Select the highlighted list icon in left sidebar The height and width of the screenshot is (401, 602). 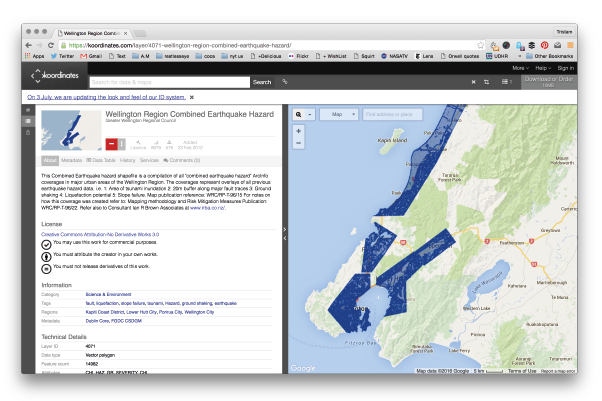coord(28,121)
